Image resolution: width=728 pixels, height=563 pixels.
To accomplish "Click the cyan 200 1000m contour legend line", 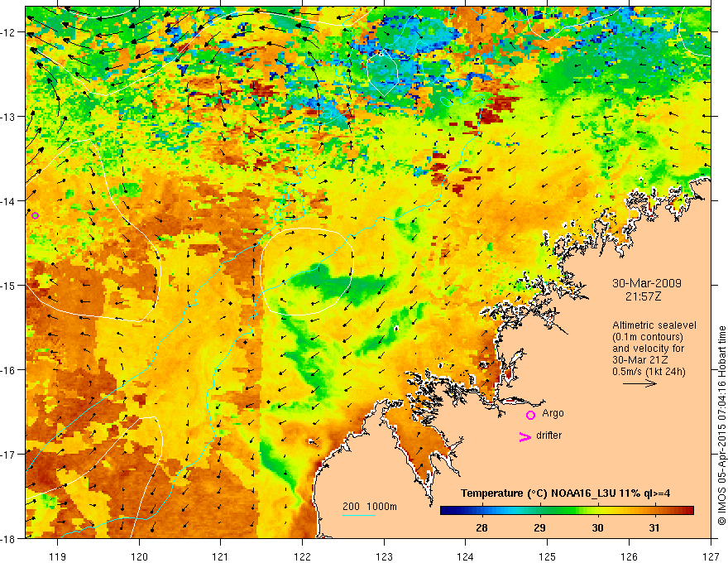I will pyautogui.click(x=359, y=515).
